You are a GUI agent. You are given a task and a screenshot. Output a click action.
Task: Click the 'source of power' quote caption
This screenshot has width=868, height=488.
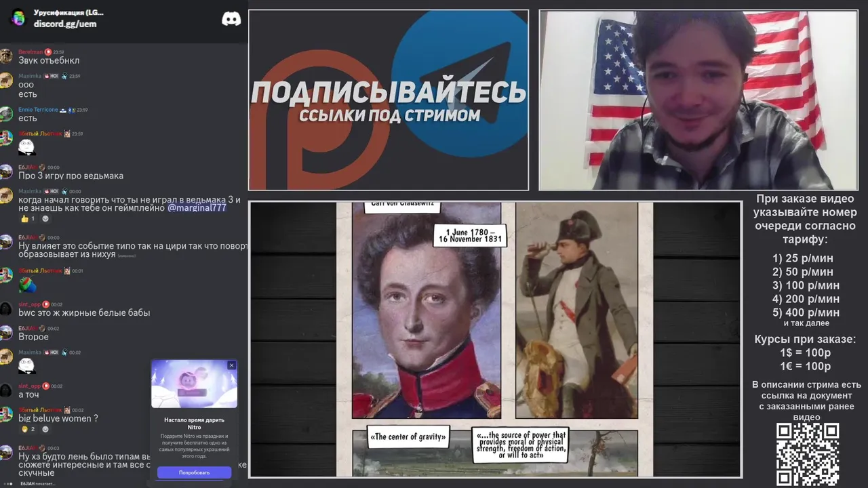tap(521, 445)
